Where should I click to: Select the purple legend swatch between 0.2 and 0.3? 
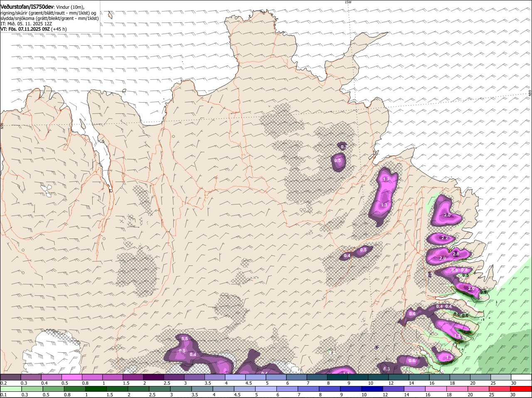(10, 377)
